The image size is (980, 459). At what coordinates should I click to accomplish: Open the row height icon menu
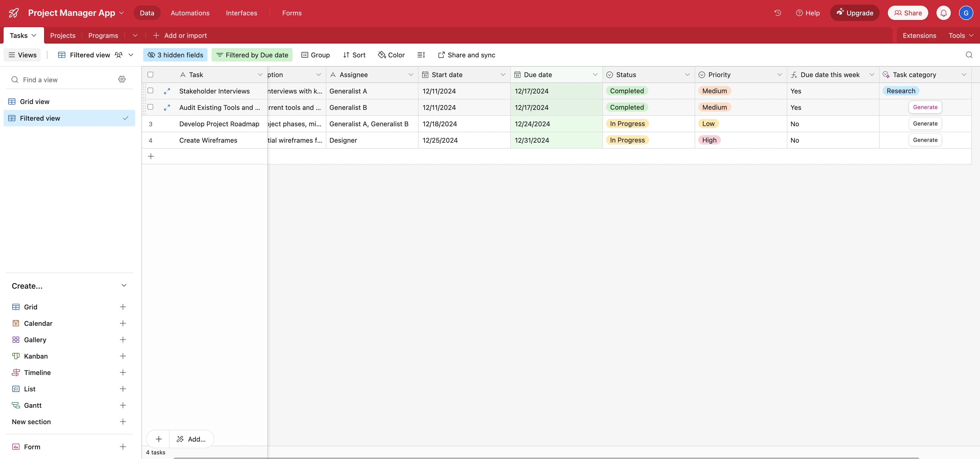(x=421, y=55)
